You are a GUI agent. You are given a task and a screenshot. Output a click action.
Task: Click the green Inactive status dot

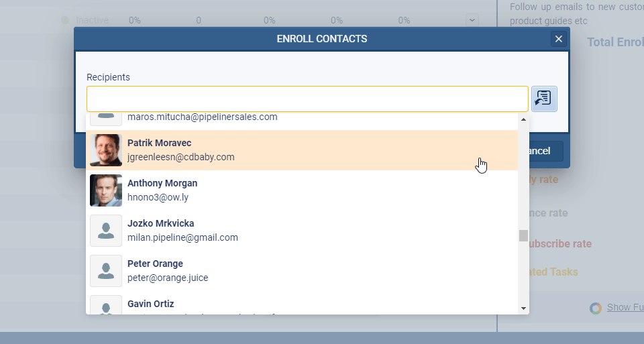tap(65, 20)
